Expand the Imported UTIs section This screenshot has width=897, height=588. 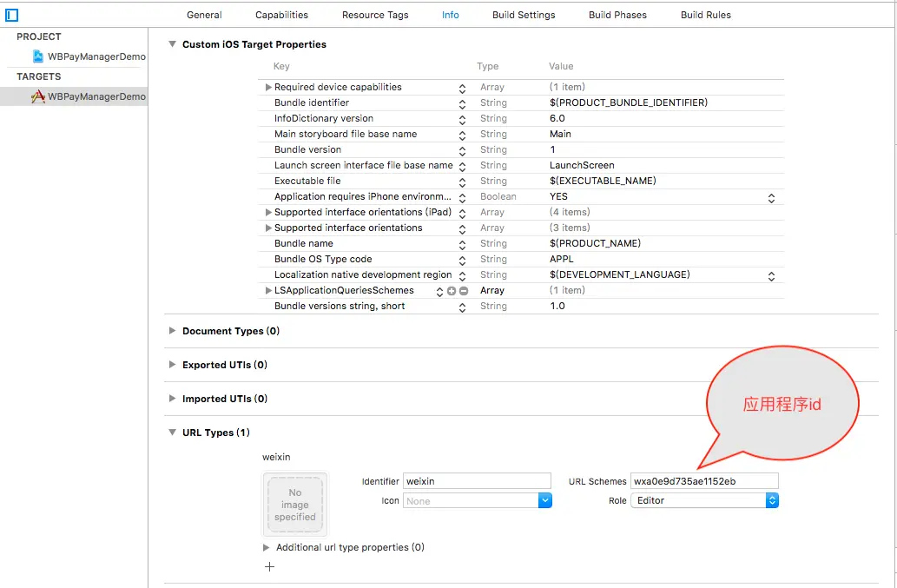coord(172,398)
